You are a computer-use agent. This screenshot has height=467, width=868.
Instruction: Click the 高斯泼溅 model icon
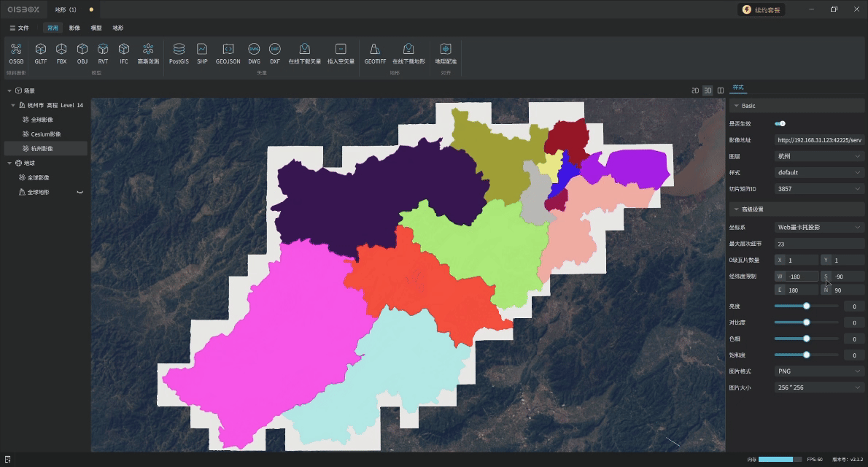pyautogui.click(x=148, y=50)
